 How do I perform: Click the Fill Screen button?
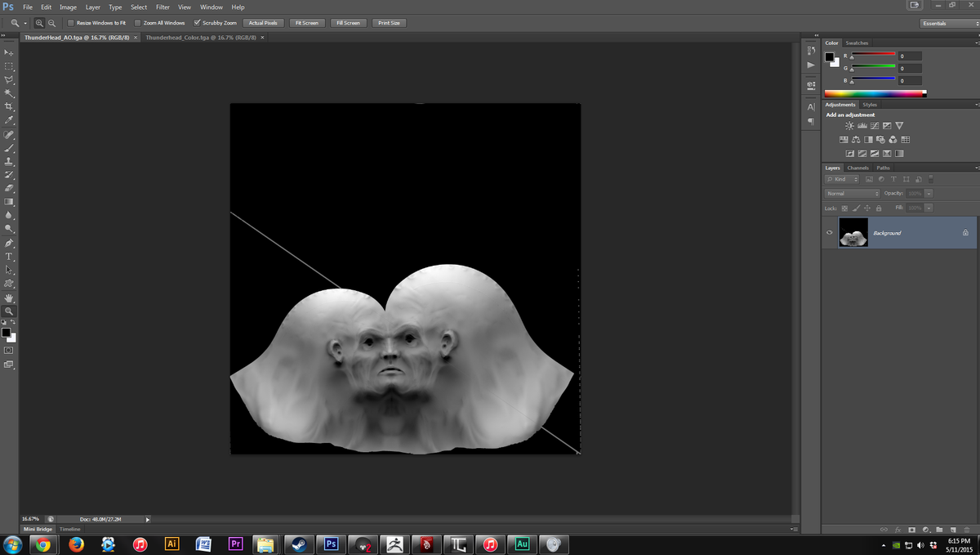pyautogui.click(x=348, y=23)
